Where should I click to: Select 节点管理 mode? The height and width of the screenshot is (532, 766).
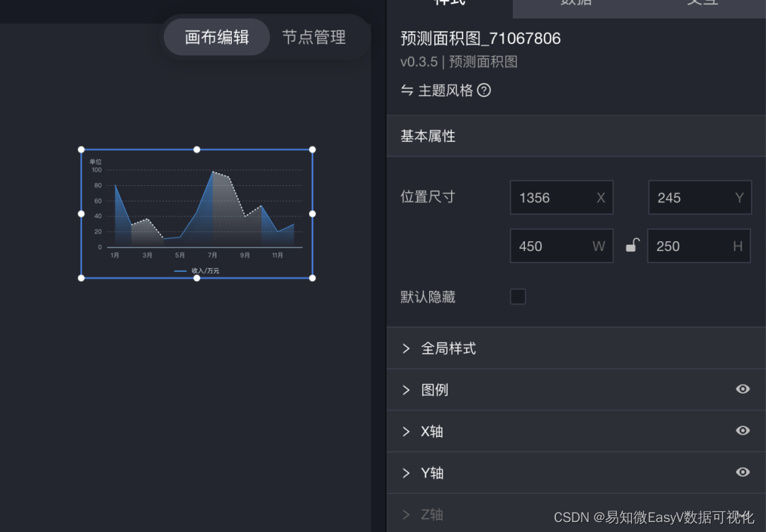(x=313, y=37)
